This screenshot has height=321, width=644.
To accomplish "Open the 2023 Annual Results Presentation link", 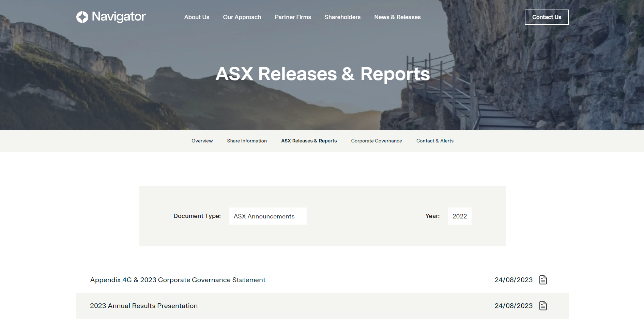I will 143,306.
